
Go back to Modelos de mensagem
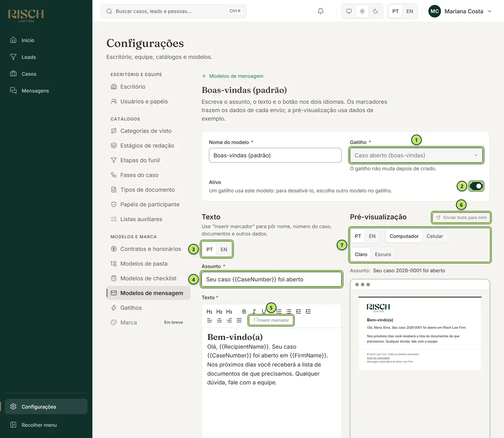point(233,76)
